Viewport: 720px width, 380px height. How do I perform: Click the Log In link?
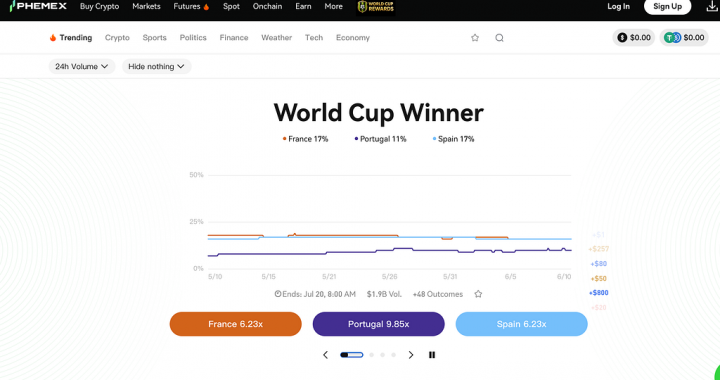pos(619,6)
